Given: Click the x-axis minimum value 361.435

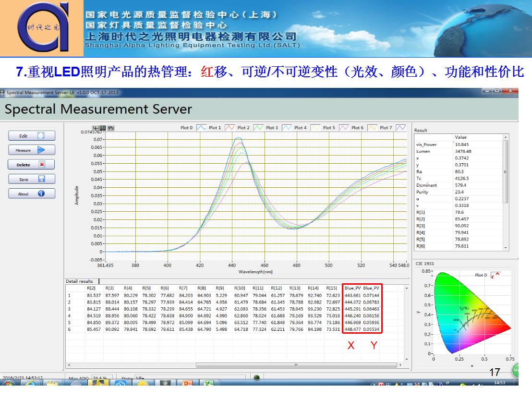Looking at the screenshot, I should tap(105, 266).
